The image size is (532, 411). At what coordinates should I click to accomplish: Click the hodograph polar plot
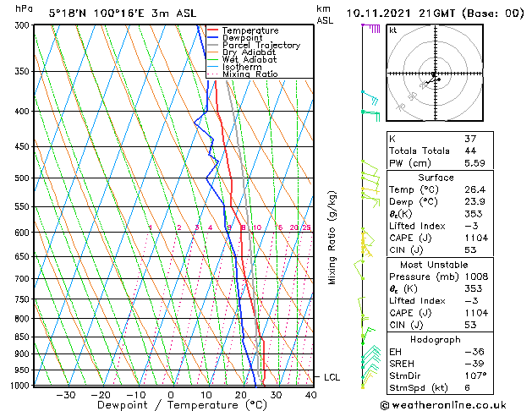(435, 73)
